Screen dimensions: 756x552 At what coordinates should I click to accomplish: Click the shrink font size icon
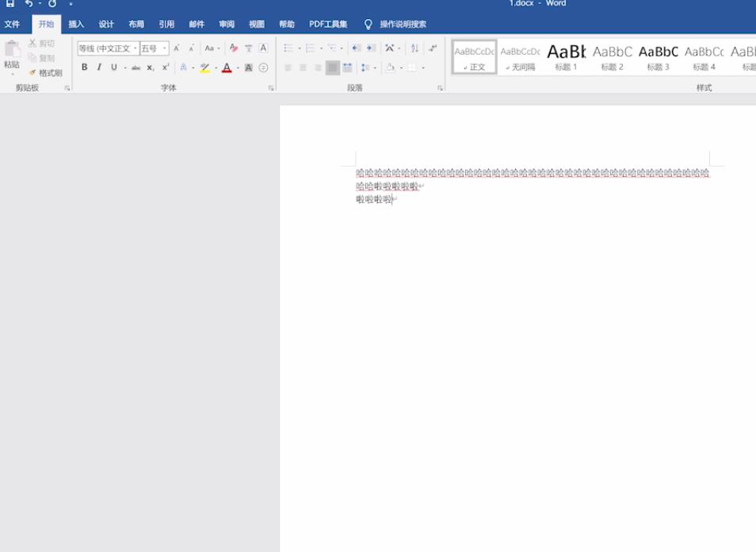192,48
